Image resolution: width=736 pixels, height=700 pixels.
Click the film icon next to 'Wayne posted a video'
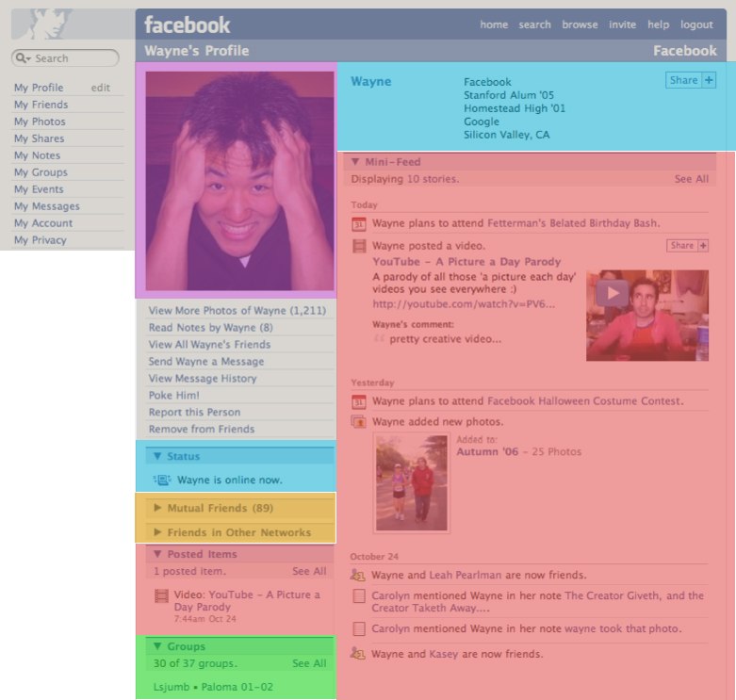[359, 246]
